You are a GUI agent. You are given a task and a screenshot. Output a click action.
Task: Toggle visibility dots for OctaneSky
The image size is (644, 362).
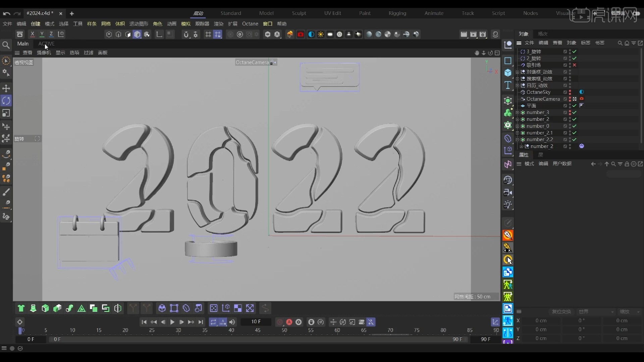(x=570, y=92)
